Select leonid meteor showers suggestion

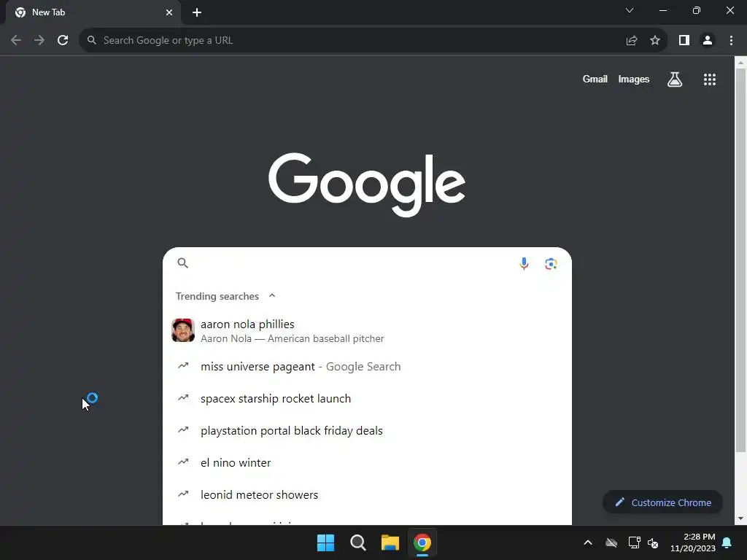tap(367, 495)
